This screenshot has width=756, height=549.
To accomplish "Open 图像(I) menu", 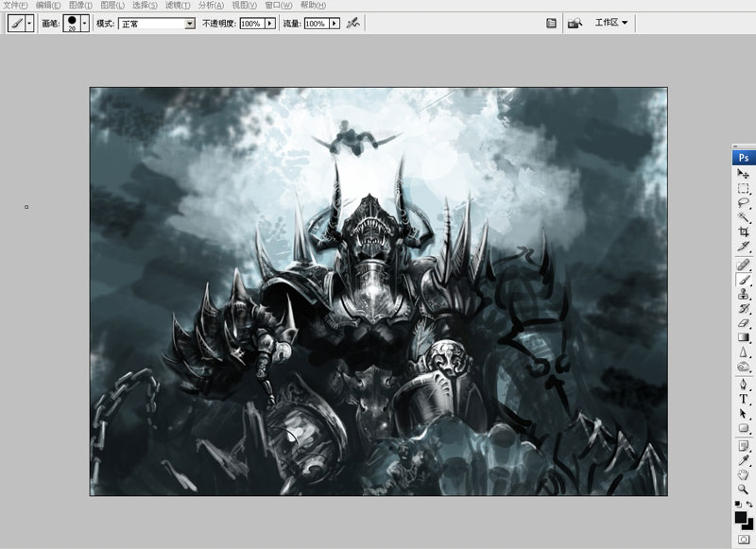I will tap(80, 6).
